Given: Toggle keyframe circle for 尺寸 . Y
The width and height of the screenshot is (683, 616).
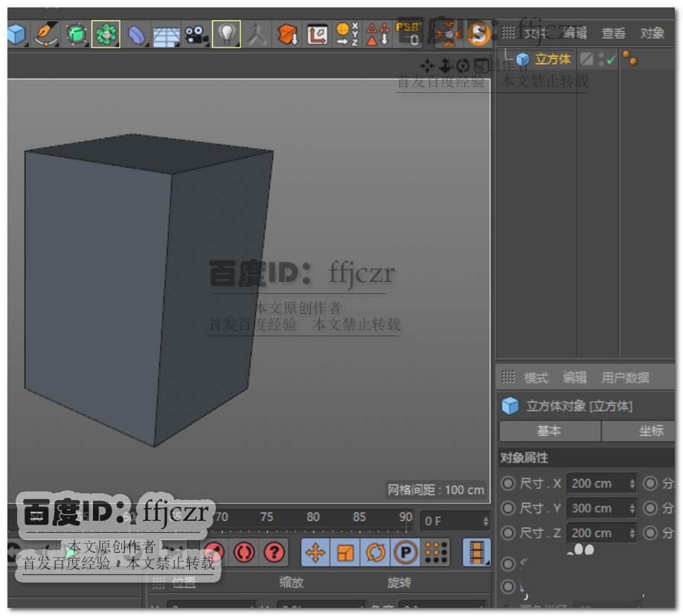Looking at the screenshot, I should pyautogui.click(x=508, y=508).
